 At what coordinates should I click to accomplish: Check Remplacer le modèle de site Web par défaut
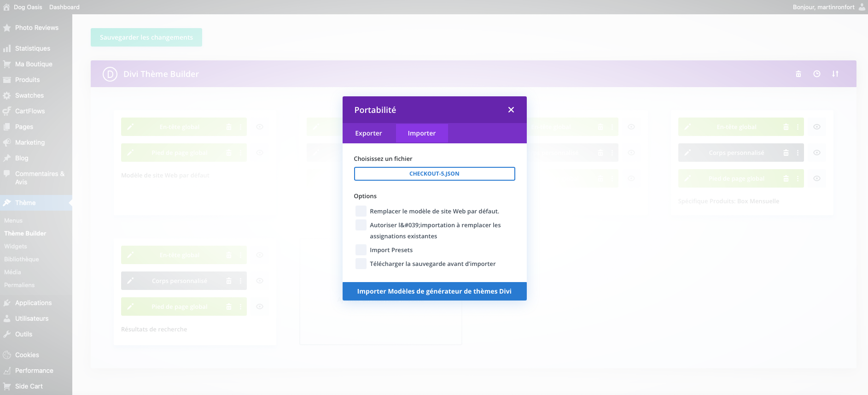pyautogui.click(x=361, y=211)
